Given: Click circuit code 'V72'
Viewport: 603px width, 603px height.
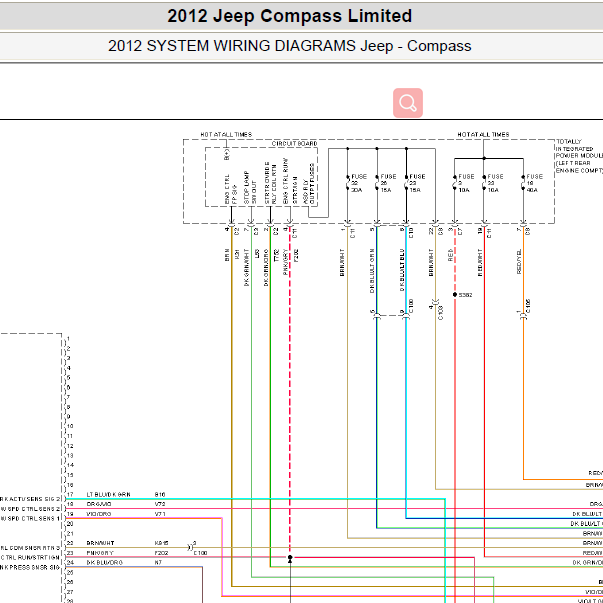Looking at the screenshot, I should coord(160,504).
